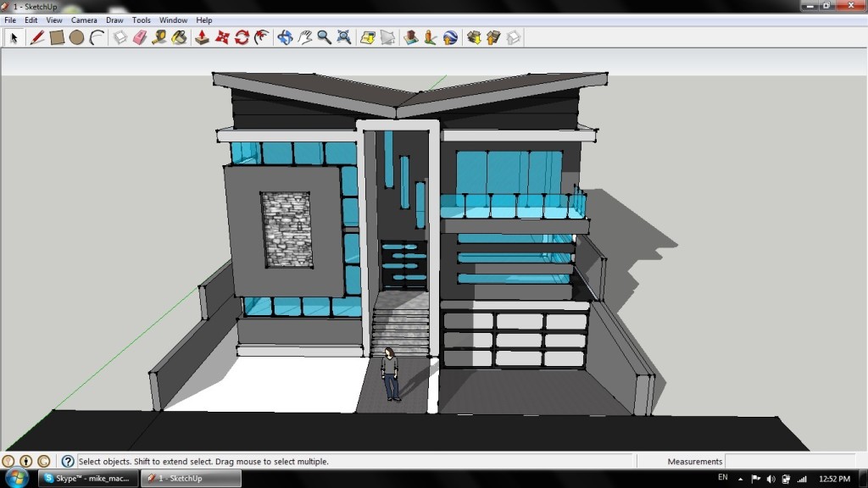The image size is (868, 488).
Task: Switch to the Orbit tool
Action: 285,37
